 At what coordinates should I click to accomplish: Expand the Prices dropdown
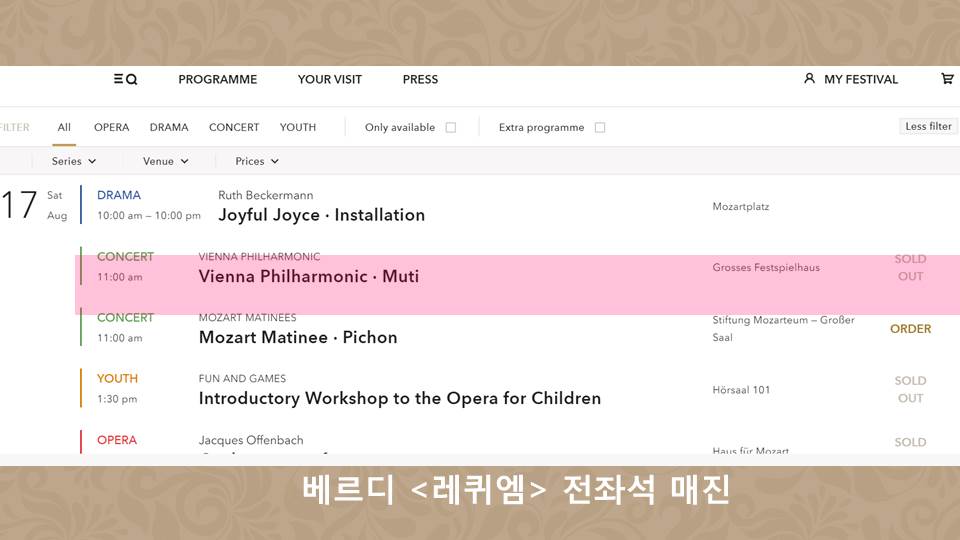point(257,161)
